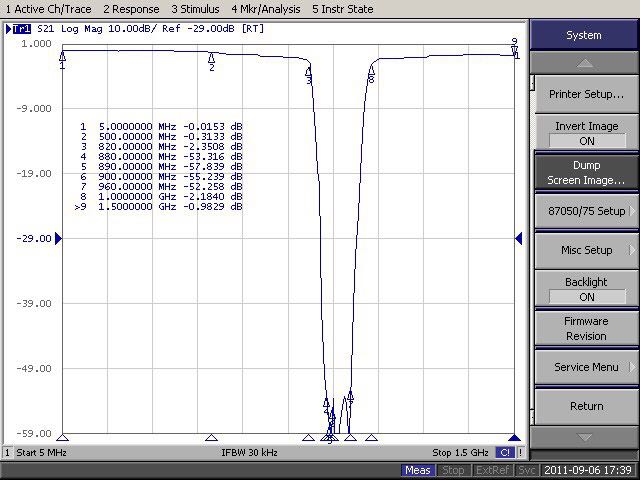Image resolution: width=640 pixels, height=480 pixels.
Task: Expand the Service Menu submenu
Action: (586, 367)
